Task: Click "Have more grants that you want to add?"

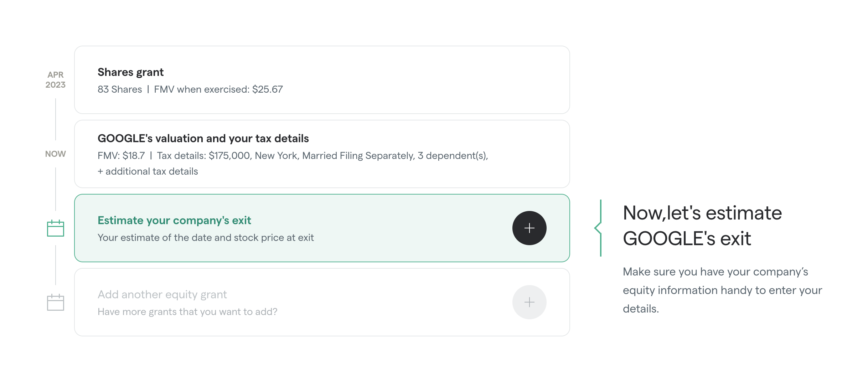Action: 187,312
